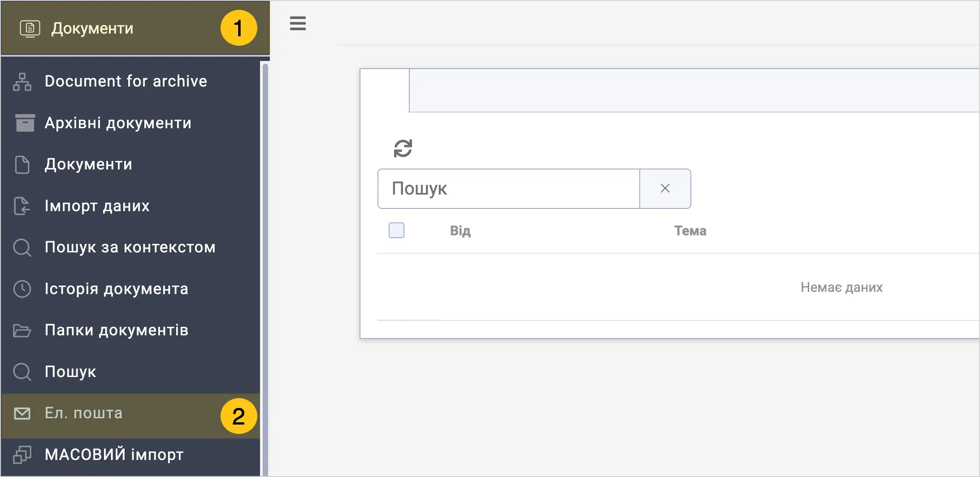The height and width of the screenshot is (477, 980).
Task: Sort by the Тема column header
Action: click(x=690, y=231)
